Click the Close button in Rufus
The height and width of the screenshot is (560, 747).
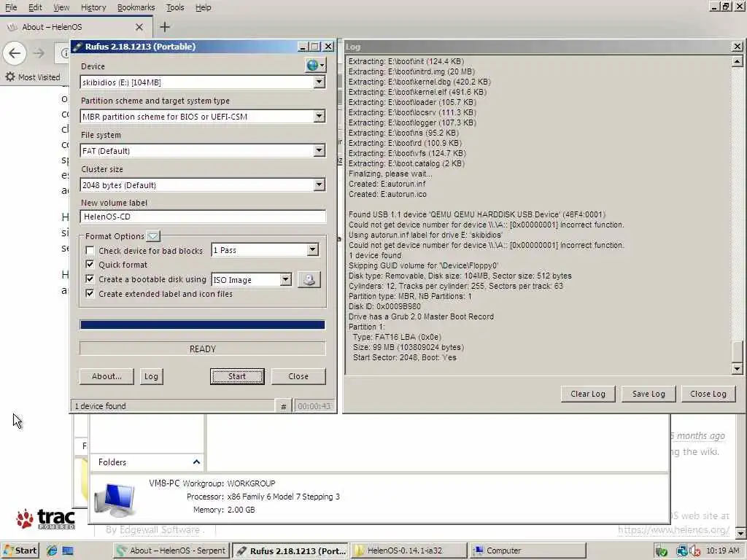(298, 376)
